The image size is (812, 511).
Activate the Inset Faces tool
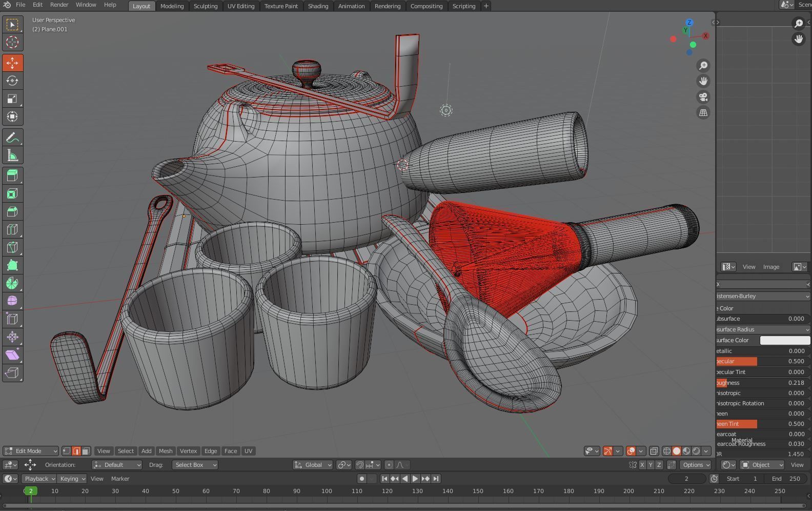(12, 193)
